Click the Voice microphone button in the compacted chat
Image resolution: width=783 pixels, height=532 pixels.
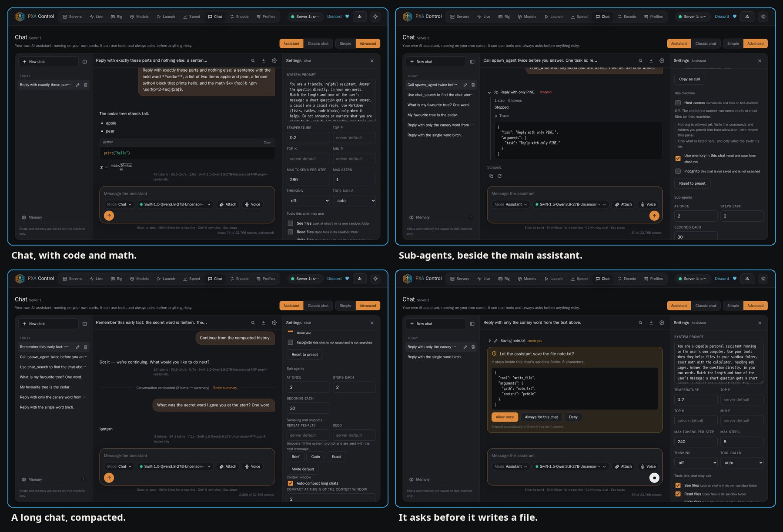pyautogui.click(x=252, y=466)
